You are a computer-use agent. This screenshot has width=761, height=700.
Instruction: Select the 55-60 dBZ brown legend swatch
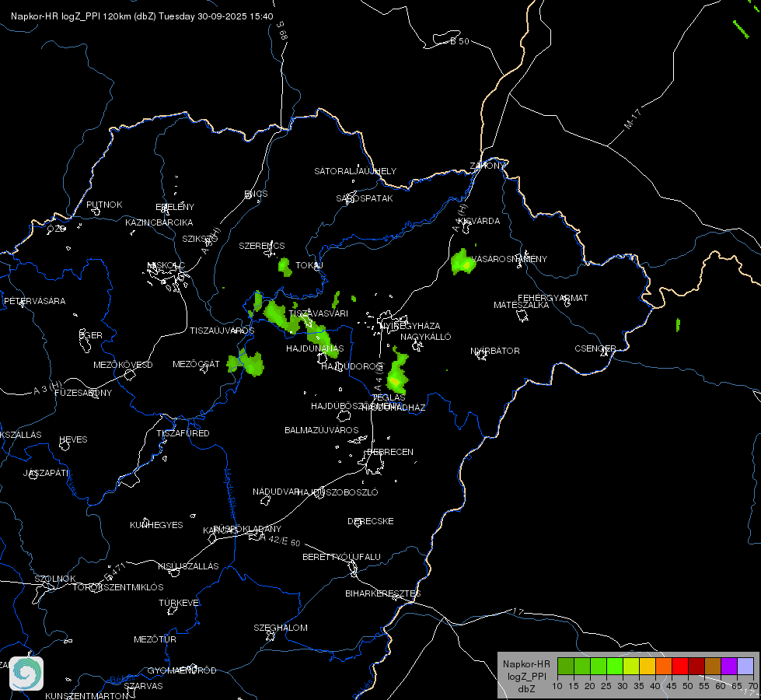click(713, 667)
